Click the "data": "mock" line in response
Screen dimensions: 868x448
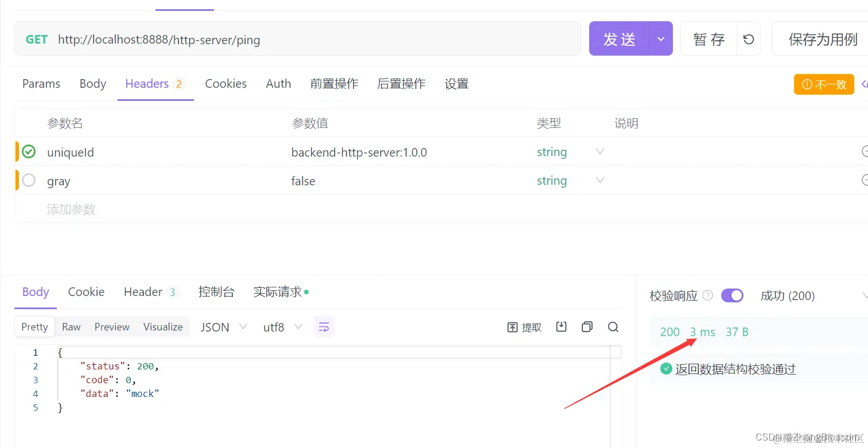point(119,394)
